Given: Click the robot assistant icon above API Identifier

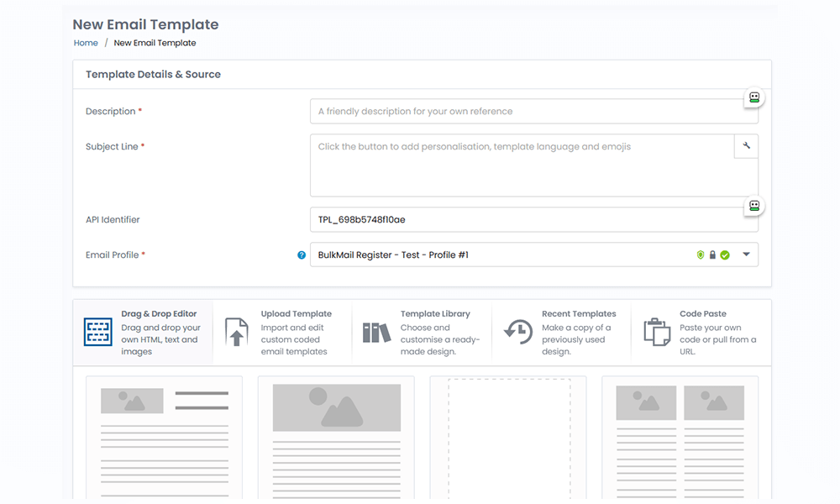Looking at the screenshot, I should [x=754, y=206].
